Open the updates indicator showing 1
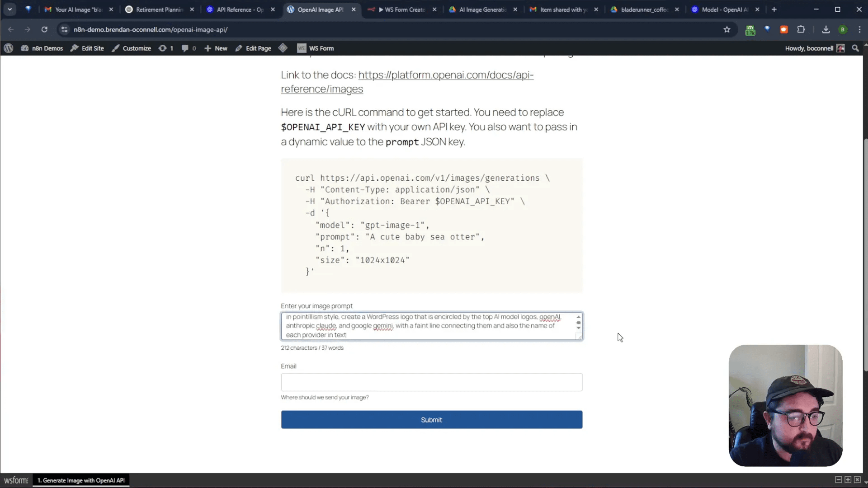 (166, 48)
